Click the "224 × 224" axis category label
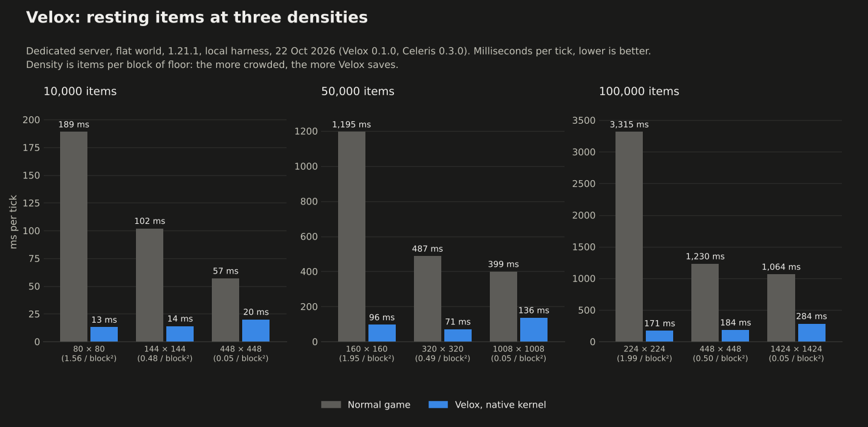Image resolution: width=868 pixels, height=427 pixels. pos(644,349)
